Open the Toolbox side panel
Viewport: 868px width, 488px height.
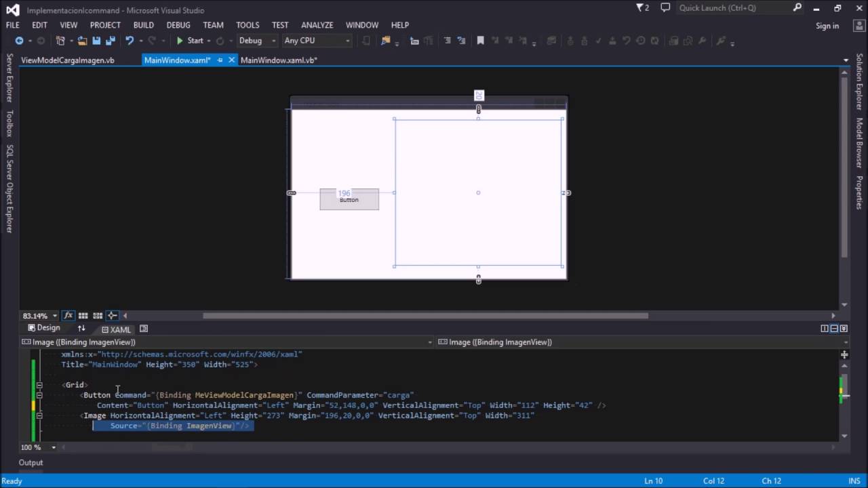[x=9, y=123]
